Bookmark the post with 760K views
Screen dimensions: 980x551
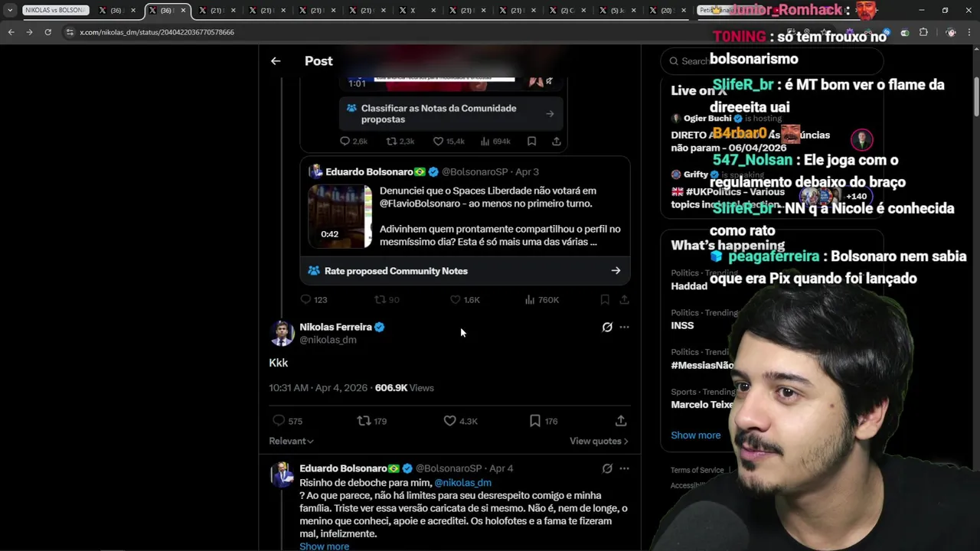[605, 300]
